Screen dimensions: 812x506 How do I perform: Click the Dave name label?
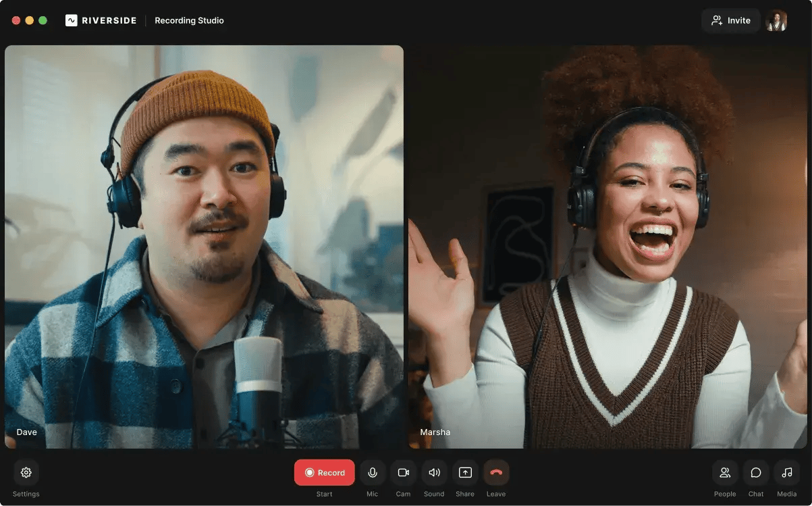tap(27, 432)
